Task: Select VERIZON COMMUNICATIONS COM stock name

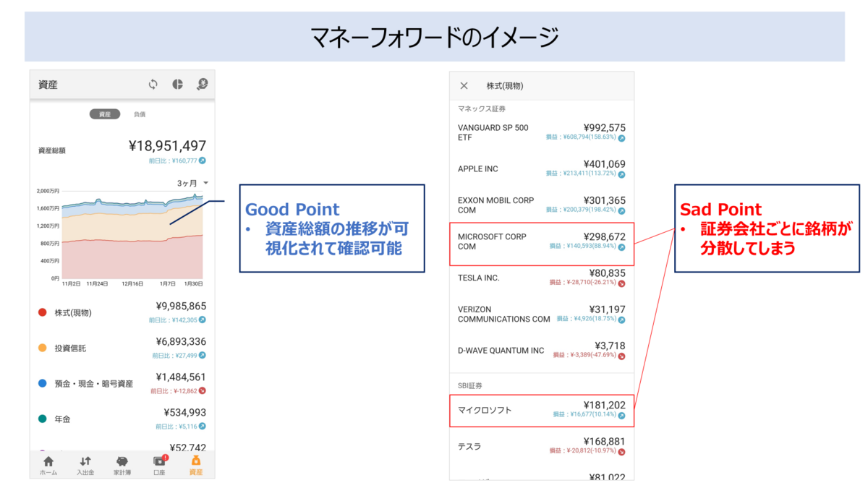Action: coord(504,314)
